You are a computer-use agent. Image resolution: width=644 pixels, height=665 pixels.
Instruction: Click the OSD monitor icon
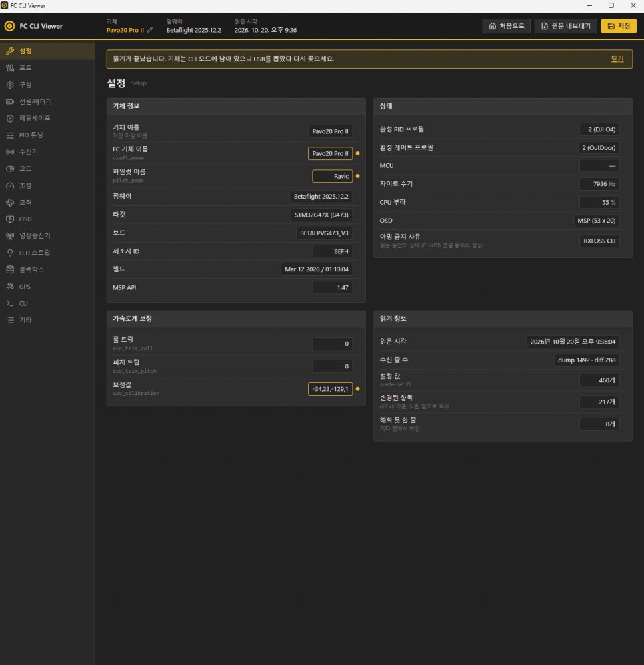click(x=10, y=219)
